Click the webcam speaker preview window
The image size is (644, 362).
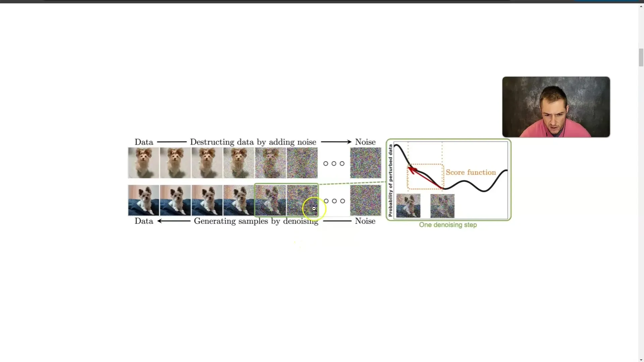click(556, 107)
